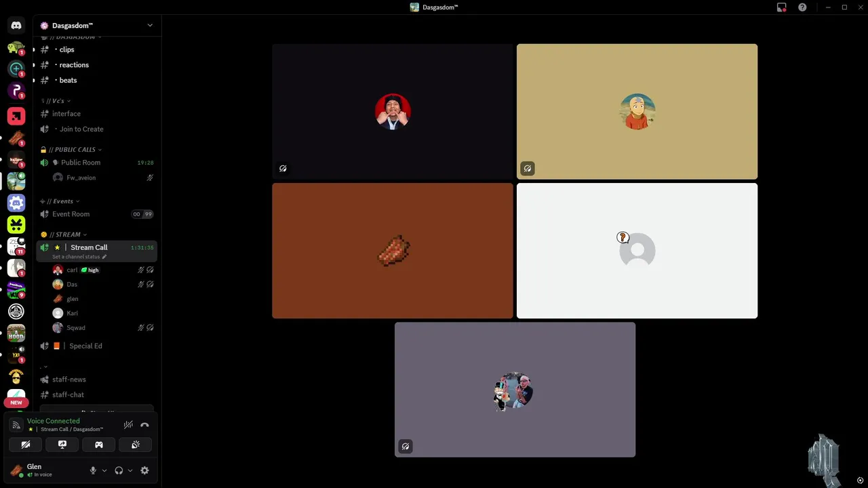
Task: Select user Das in Stream Call
Action: (x=102, y=284)
